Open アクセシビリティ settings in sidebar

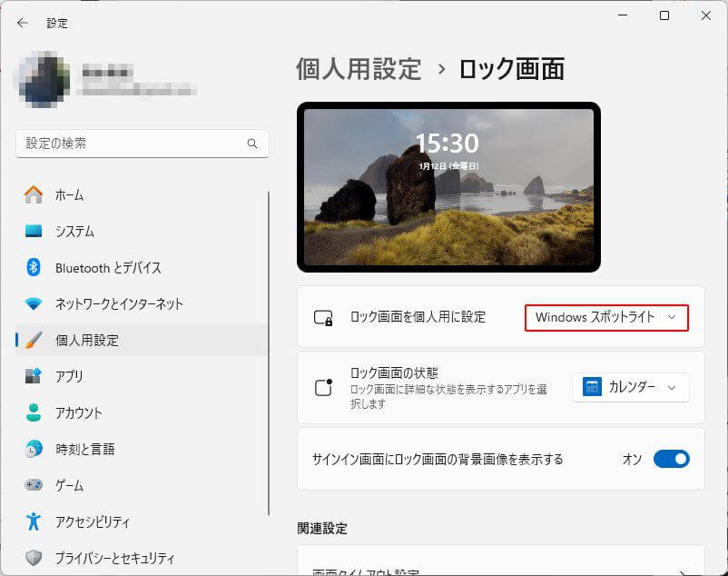pos(92,521)
